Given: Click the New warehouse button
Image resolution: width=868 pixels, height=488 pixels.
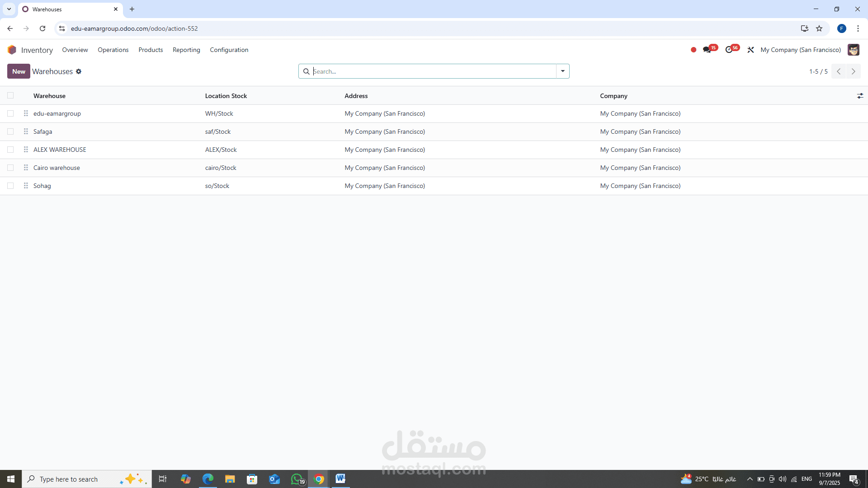Looking at the screenshot, I should [19, 71].
